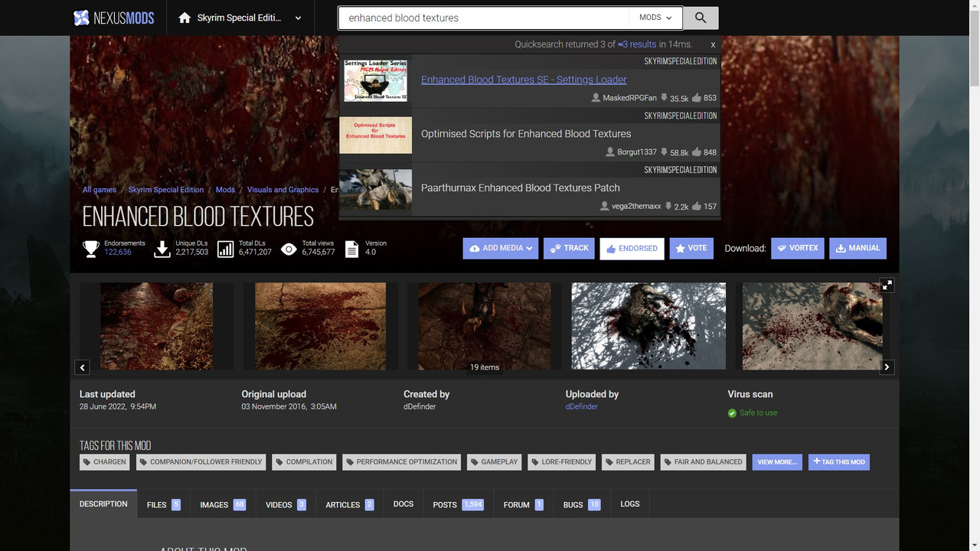Viewport: 980px width, 551px height.
Task: Select the REPLACER tag
Action: 628,462
